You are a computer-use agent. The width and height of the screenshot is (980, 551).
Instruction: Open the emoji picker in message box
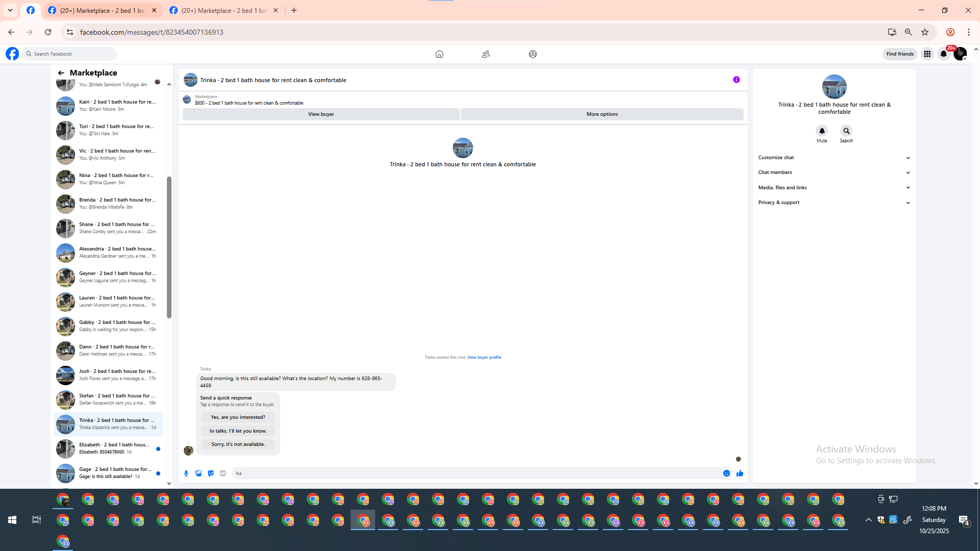tap(726, 473)
